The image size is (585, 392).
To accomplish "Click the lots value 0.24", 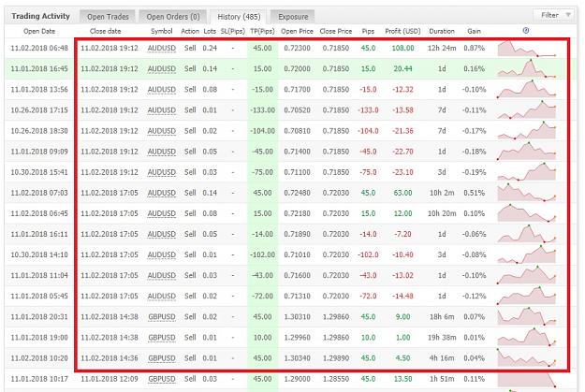I will coord(210,48).
